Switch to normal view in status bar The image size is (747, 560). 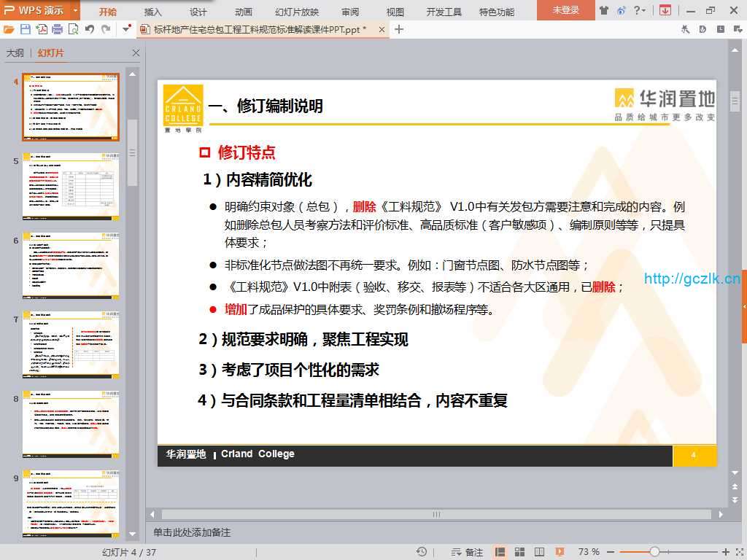500,552
